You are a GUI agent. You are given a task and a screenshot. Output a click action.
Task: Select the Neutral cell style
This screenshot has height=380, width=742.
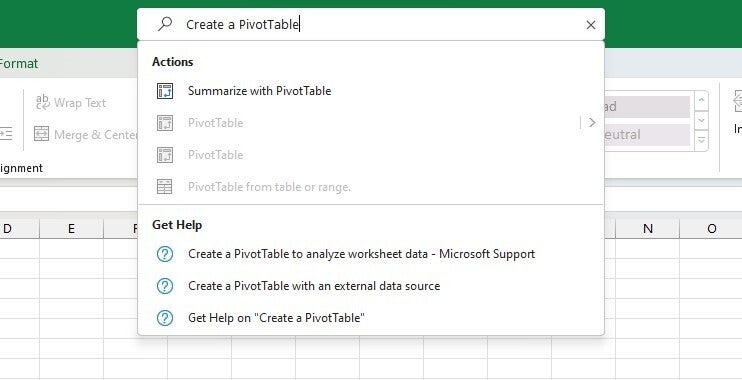pyautogui.click(x=647, y=135)
